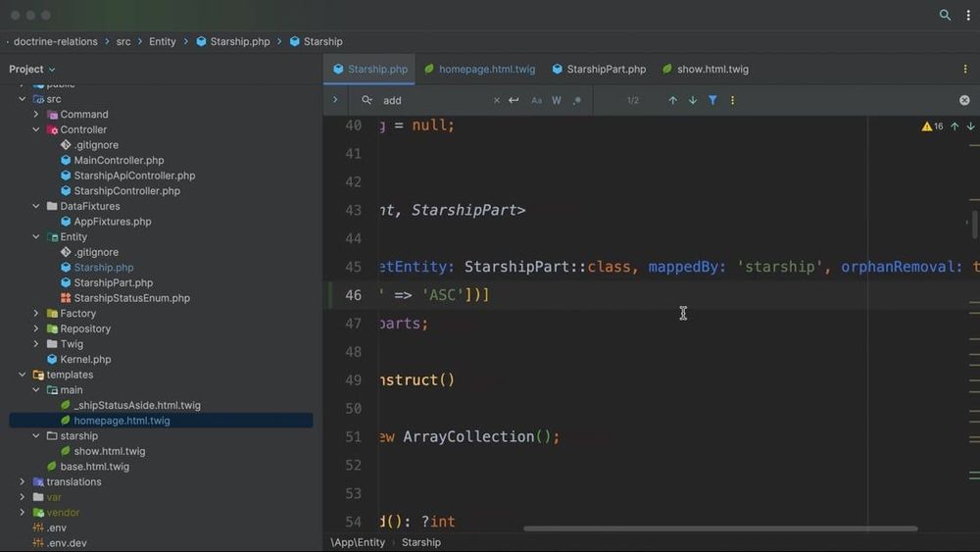Click Entity breadcrumb item
The image size is (980, 552).
(x=162, y=41)
